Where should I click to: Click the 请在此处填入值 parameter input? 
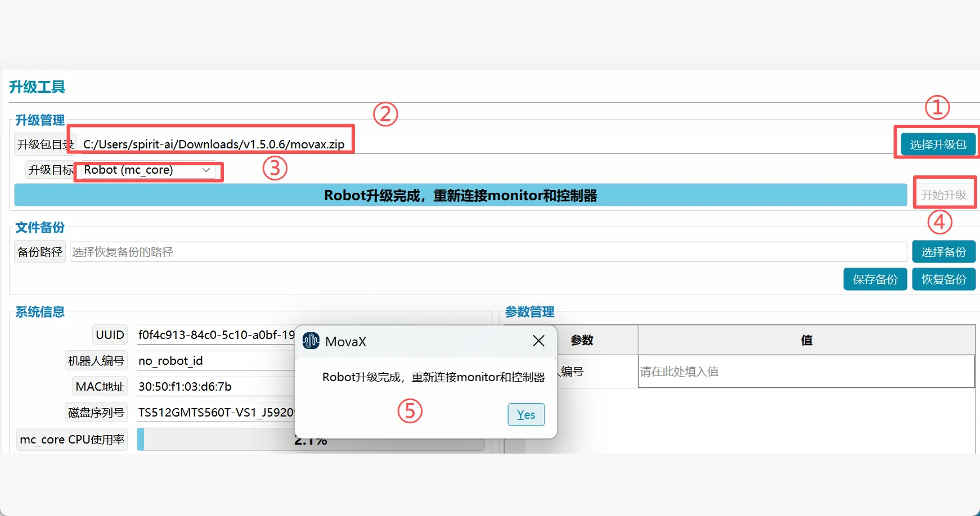click(x=806, y=372)
